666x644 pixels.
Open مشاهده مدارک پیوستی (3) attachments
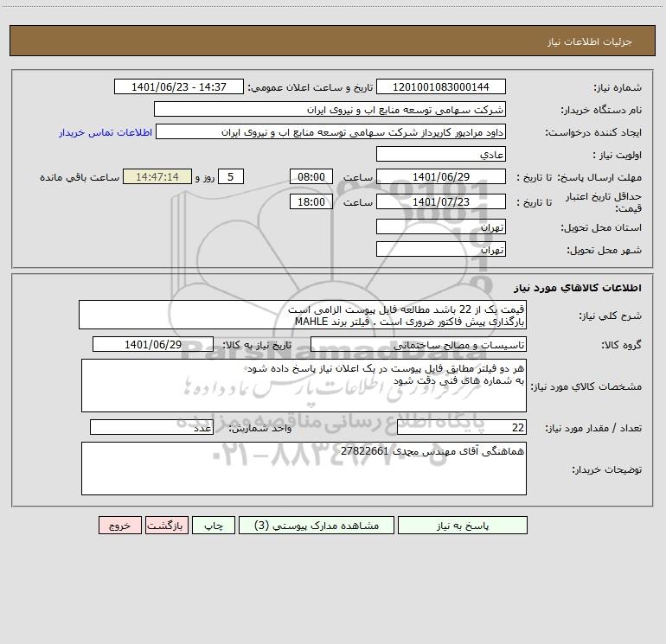pos(317,526)
